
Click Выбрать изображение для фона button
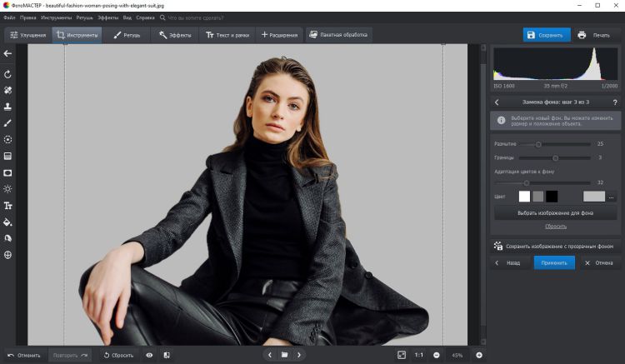pyautogui.click(x=555, y=213)
